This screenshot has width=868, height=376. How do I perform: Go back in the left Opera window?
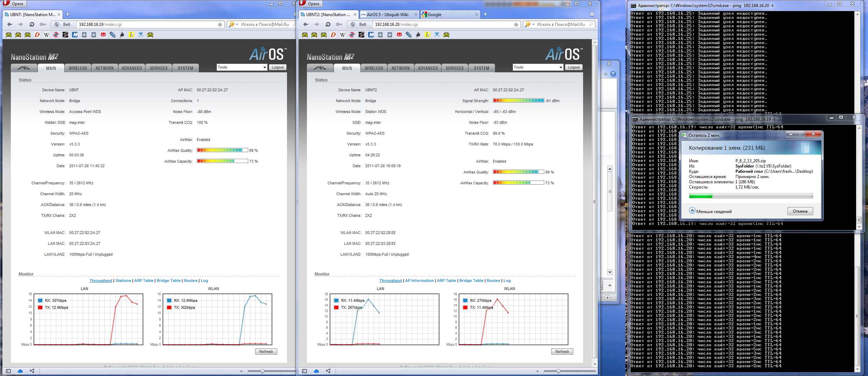[10, 24]
